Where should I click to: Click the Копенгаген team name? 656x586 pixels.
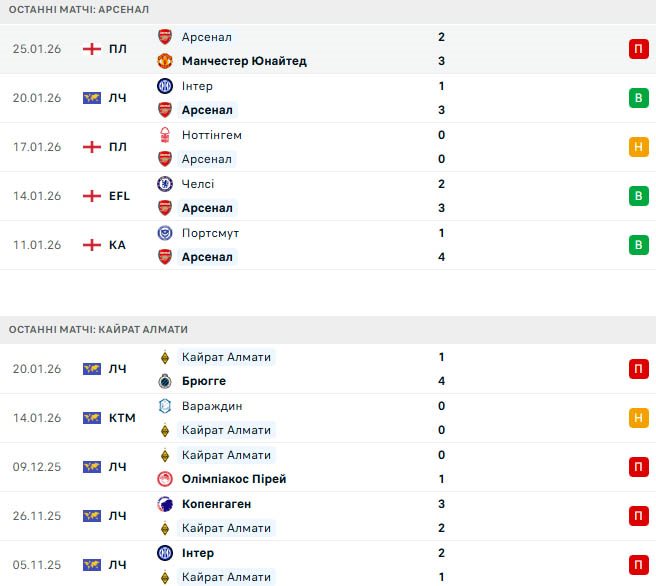click(x=216, y=504)
